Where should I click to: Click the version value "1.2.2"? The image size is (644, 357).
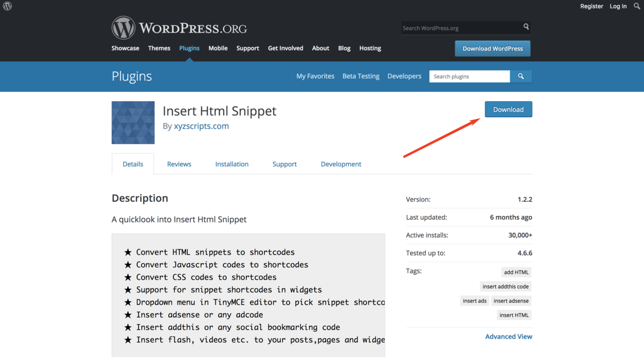coord(525,200)
